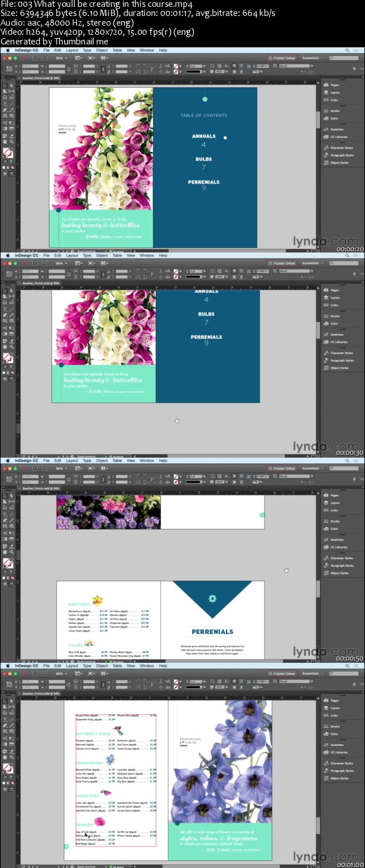
Task: Click Publish Online in the 00:00:50 frame
Action: [x=282, y=468]
